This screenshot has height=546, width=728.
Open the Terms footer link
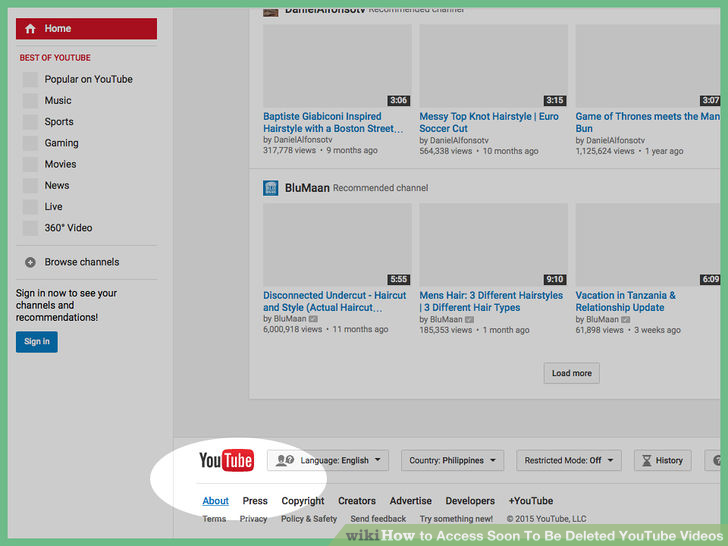214,519
